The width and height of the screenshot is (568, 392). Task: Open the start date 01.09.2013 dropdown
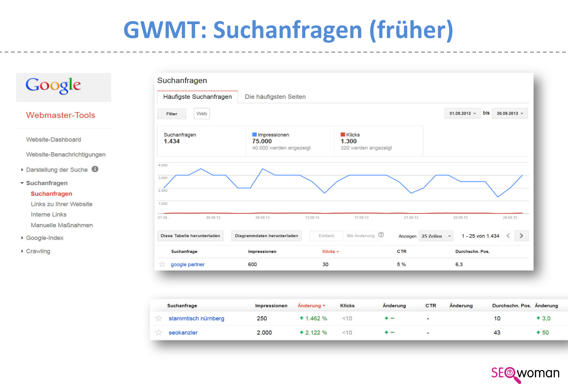pyautogui.click(x=463, y=113)
